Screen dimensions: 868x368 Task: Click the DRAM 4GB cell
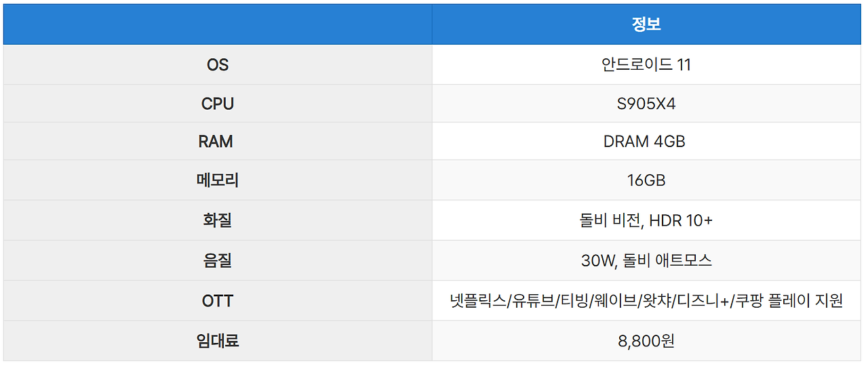[x=647, y=142]
